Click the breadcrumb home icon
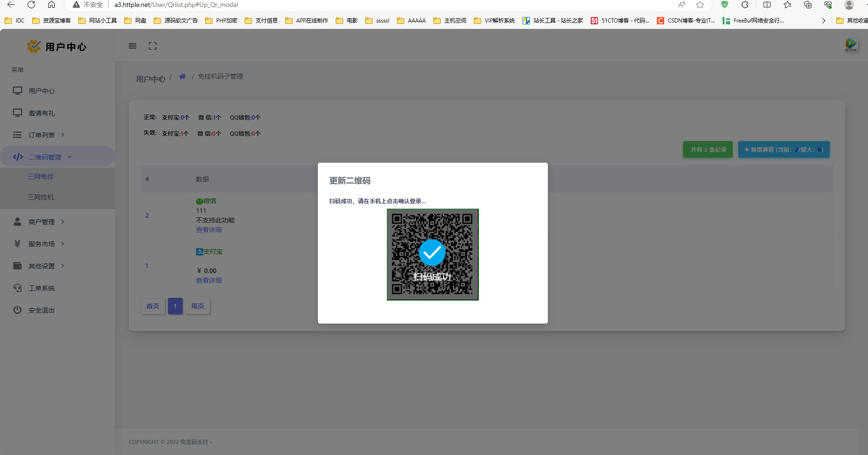This screenshot has height=455, width=868. coord(183,76)
